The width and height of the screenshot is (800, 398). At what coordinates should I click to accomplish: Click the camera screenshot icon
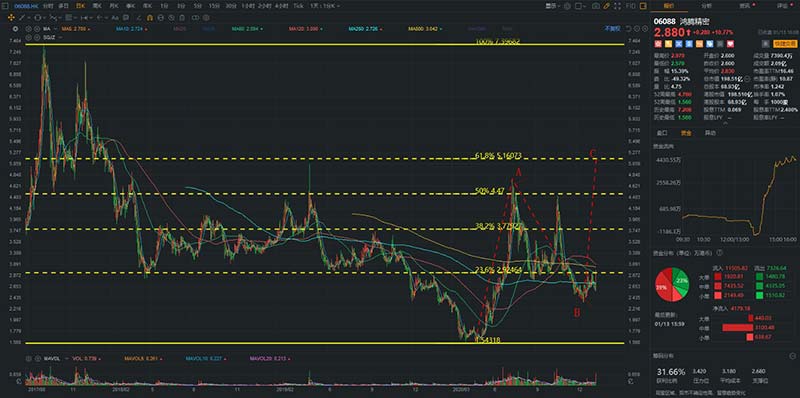pos(596,6)
